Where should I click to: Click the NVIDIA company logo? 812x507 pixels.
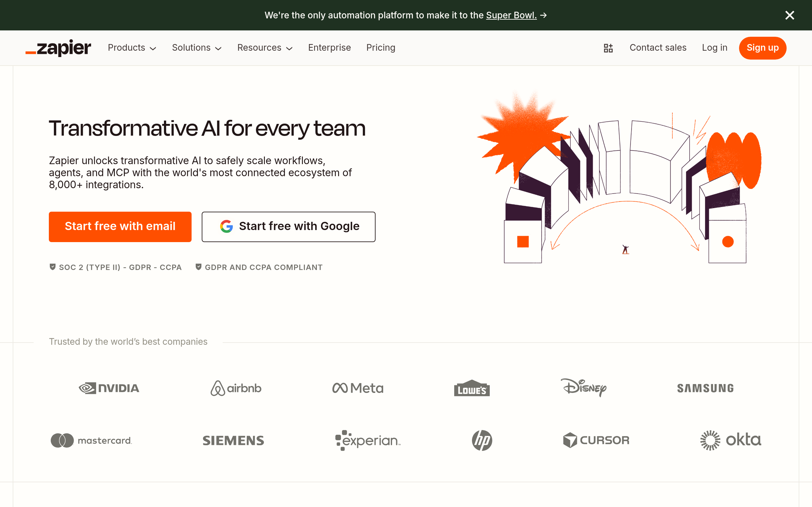coord(109,388)
